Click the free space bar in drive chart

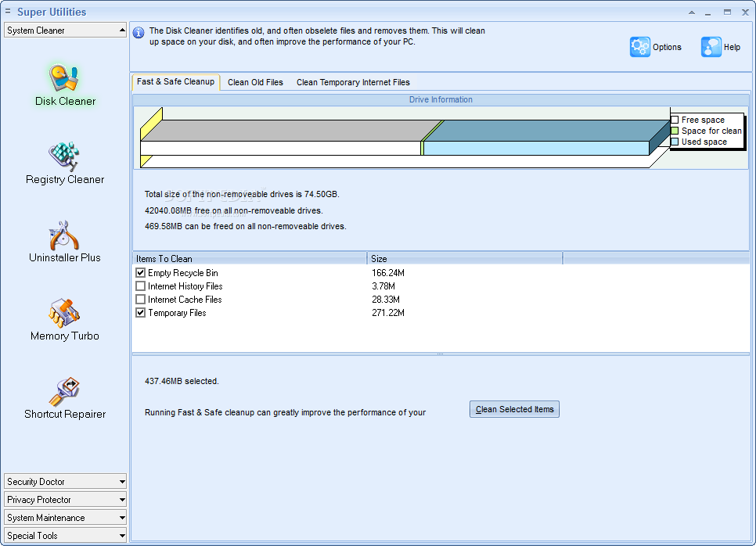point(281,148)
